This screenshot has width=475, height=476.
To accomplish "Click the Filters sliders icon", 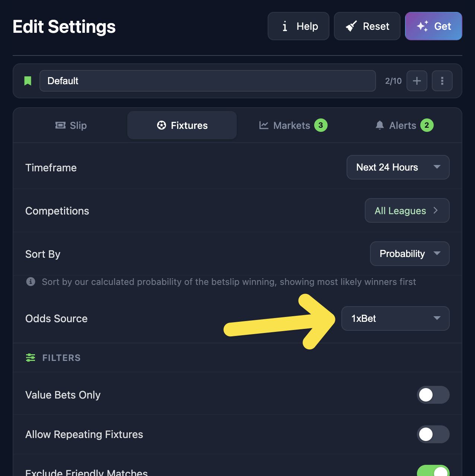I will point(31,358).
